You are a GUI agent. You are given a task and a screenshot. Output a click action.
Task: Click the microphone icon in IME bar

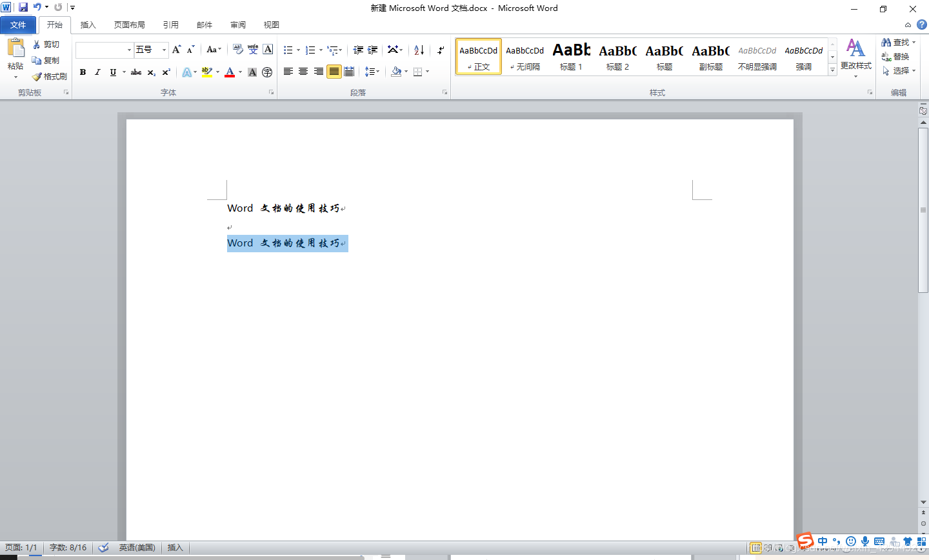point(865,541)
